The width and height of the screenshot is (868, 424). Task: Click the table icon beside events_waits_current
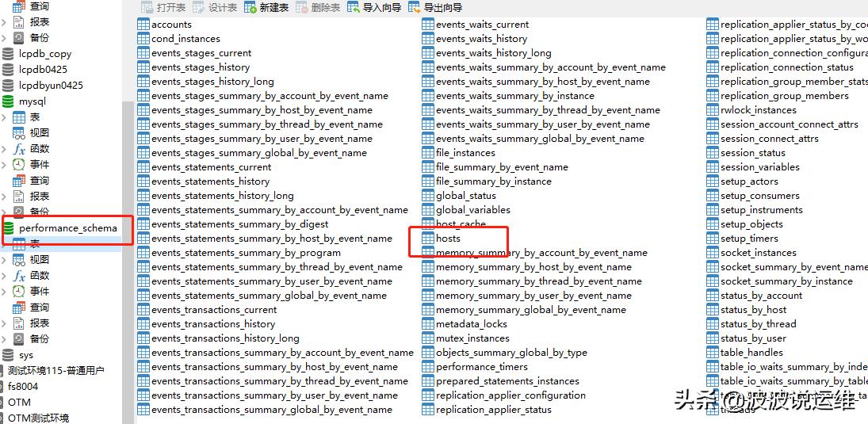(x=428, y=25)
